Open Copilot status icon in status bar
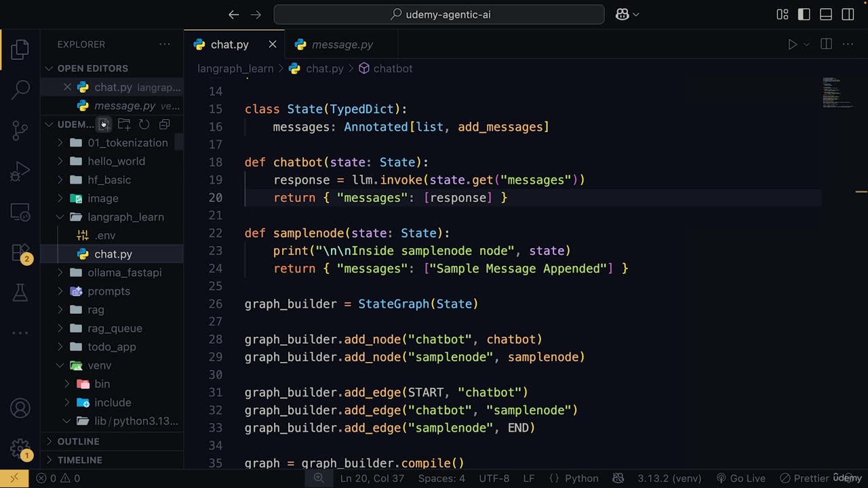The height and width of the screenshot is (488, 868). coord(618,479)
